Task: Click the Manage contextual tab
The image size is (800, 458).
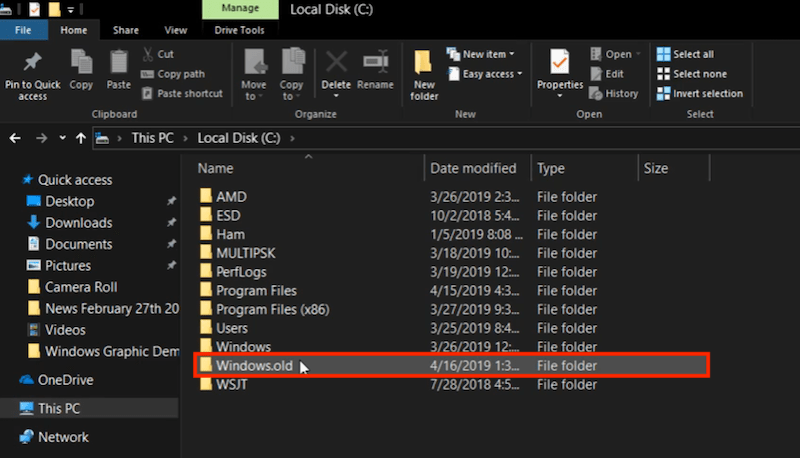Action: pyautogui.click(x=240, y=9)
